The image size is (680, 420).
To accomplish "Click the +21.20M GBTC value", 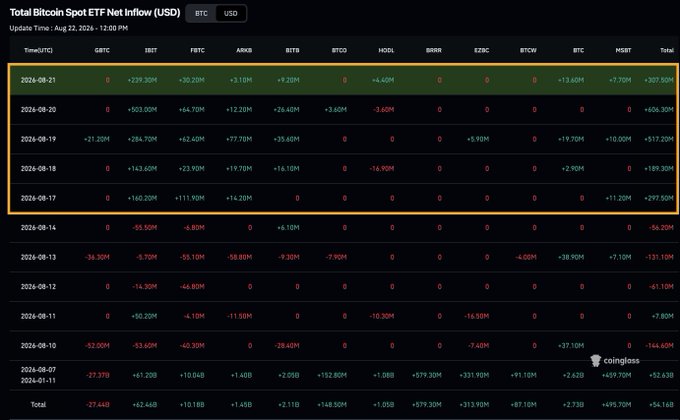I will [x=97, y=139].
